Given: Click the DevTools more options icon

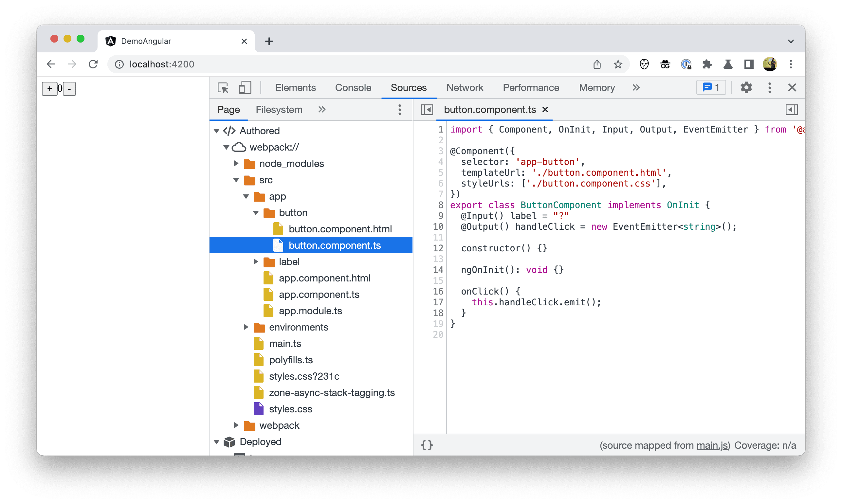Looking at the screenshot, I should [x=770, y=89].
